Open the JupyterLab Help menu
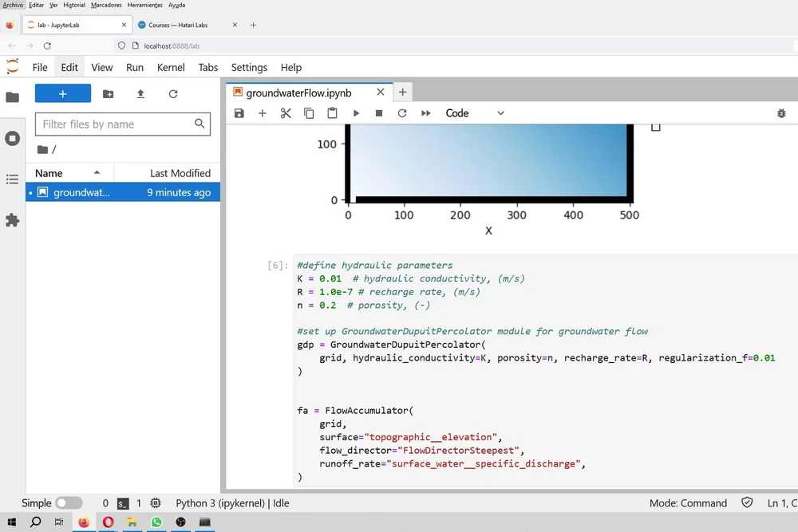Screen dimensions: 798x532 (x=291, y=67)
